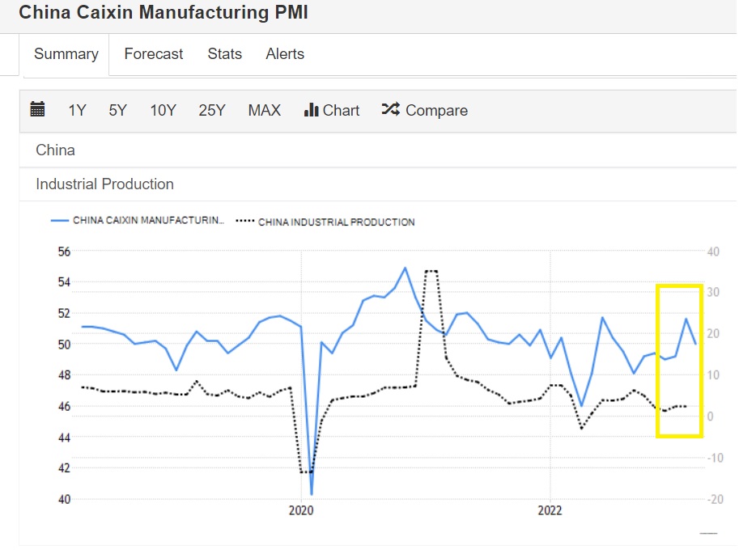Image resolution: width=756 pixels, height=554 pixels.
Task: Open the Chart type menu
Action: (332, 110)
